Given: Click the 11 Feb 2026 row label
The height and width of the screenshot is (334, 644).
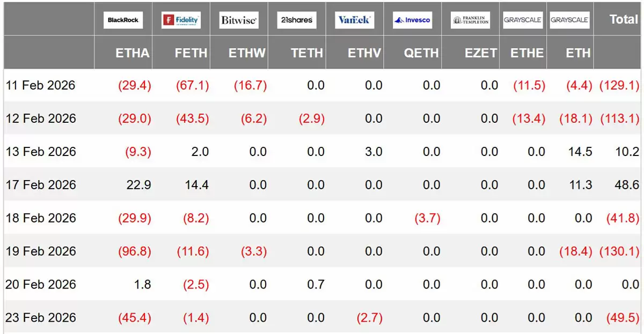Looking at the screenshot, I should pyautogui.click(x=41, y=85).
